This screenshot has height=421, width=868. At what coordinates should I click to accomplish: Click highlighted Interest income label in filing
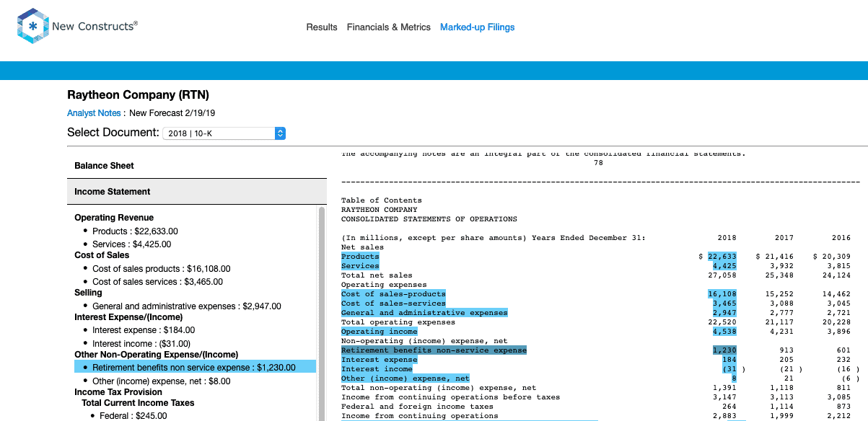(x=377, y=369)
